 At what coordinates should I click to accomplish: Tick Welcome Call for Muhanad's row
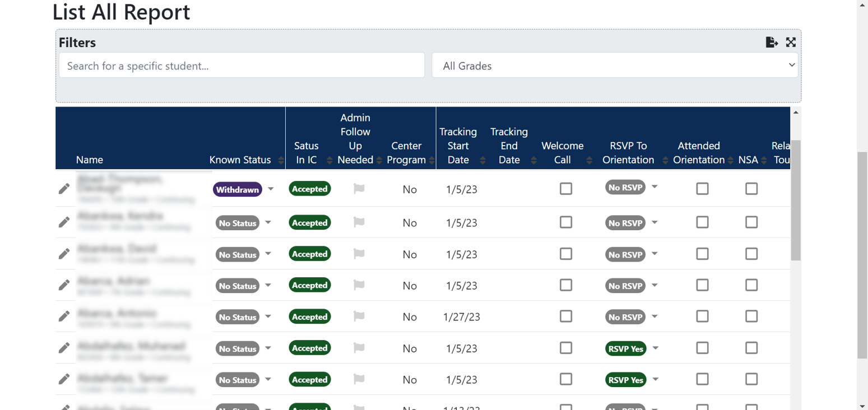[x=566, y=348]
